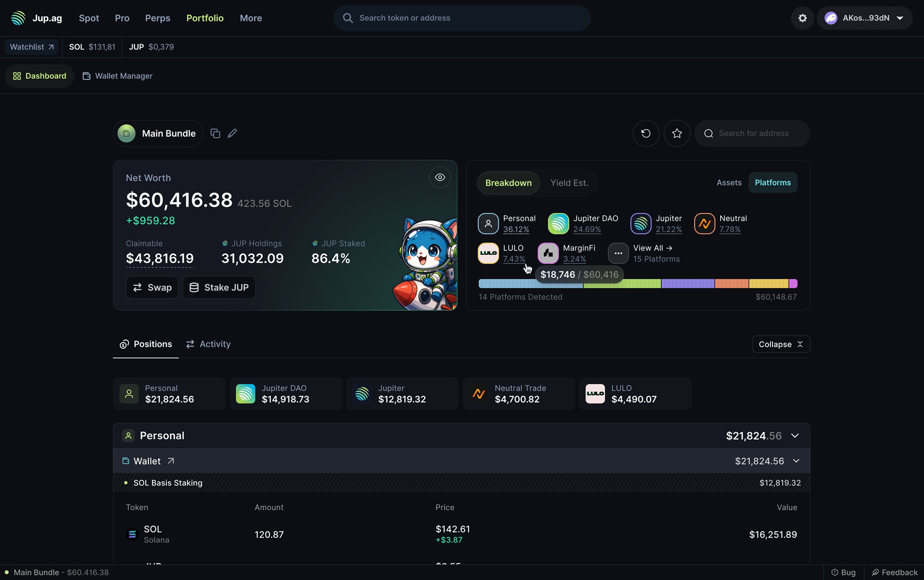The width and height of the screenshot is (924, 580).
Task: Click LULO icon in breakdown
Action: click(x=488, y=253)
